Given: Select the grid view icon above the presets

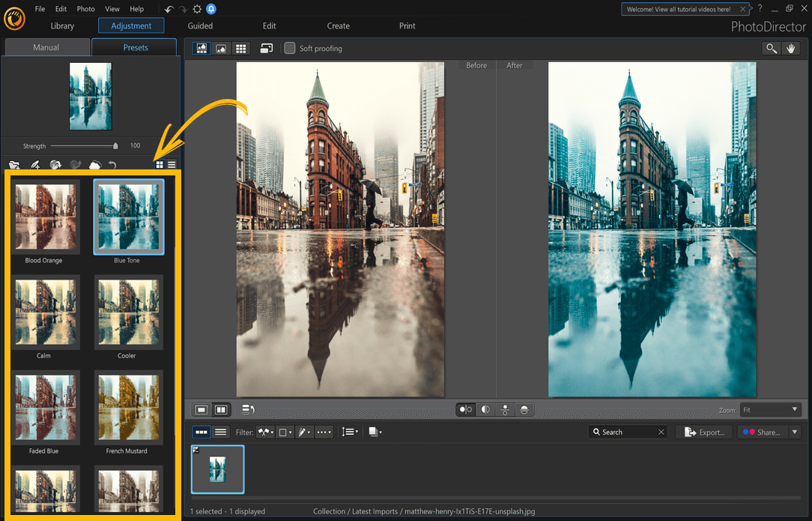Looking at the screenshot, I should pos(160,164).
